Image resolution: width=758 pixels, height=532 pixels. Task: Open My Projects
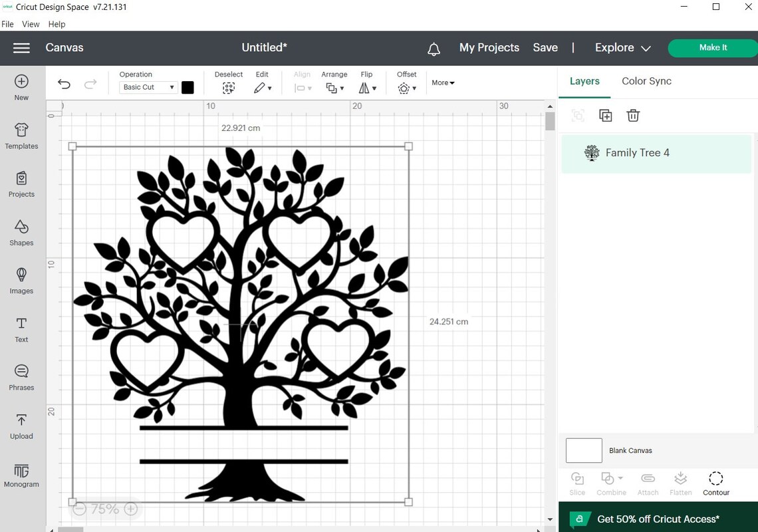point(489,47)
